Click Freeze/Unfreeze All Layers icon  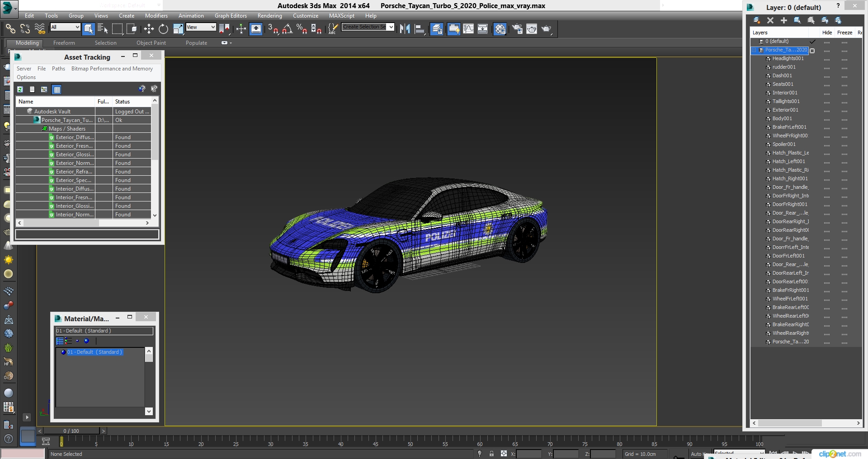(838, 20)
